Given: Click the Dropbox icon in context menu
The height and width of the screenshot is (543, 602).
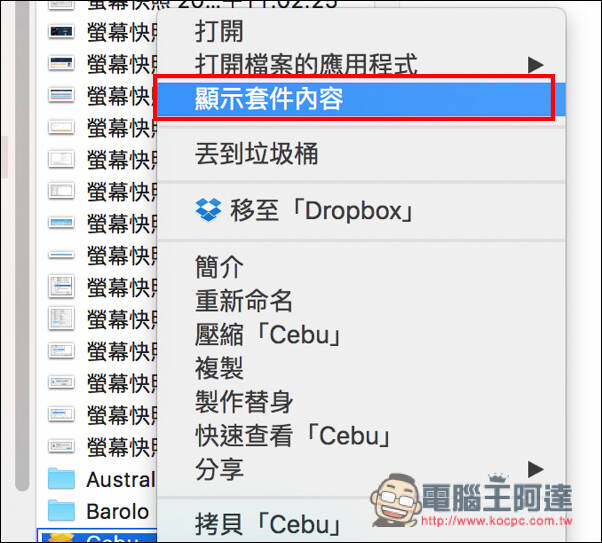Looking at the screenshot, I should point(208,210).
